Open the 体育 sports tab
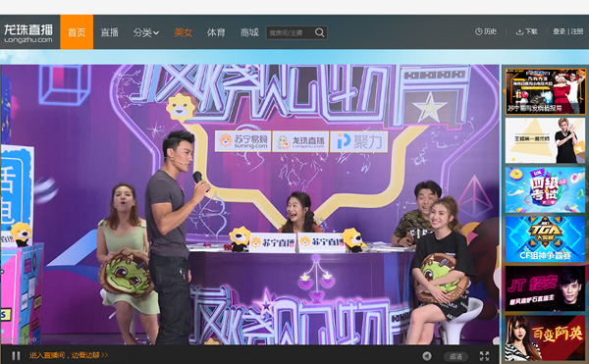Viewport: 589px width, 364px height. pos(216,32)
